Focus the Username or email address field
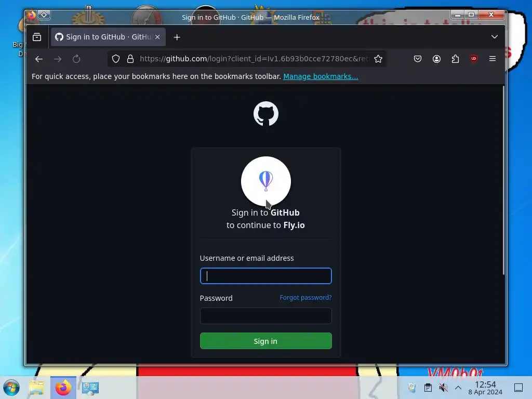 point(266,276)
